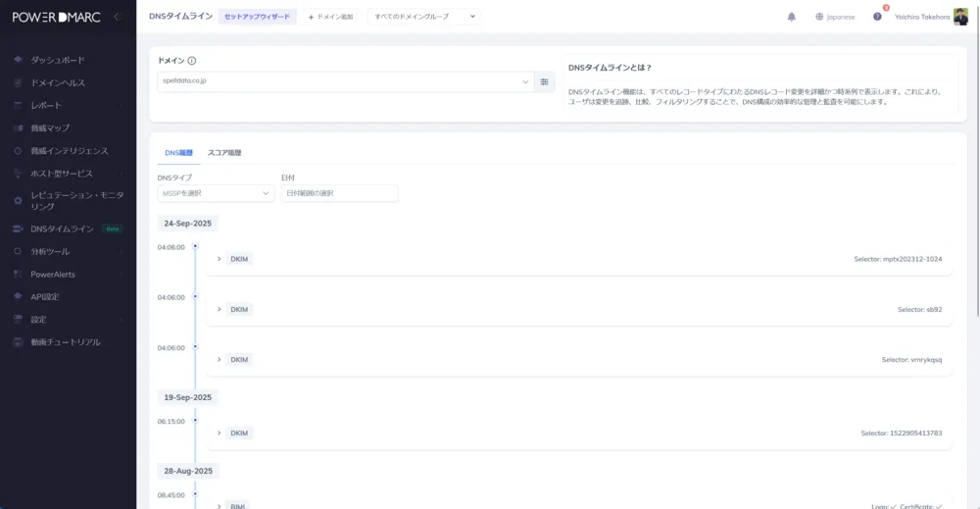
Task: Expand DKIM entry with selector vmrykqsq
Action: (219, 360)
